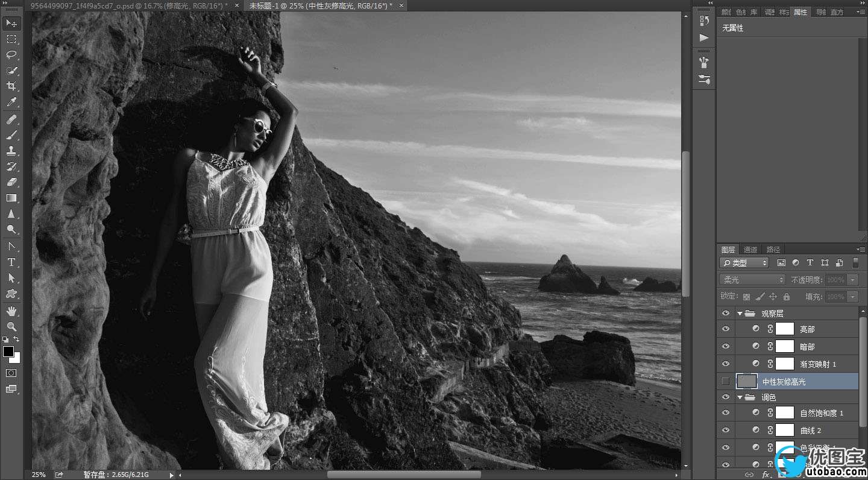Hide the 亮部 layer
This screenshot has height=480, width=868.
tap(725, 329)
